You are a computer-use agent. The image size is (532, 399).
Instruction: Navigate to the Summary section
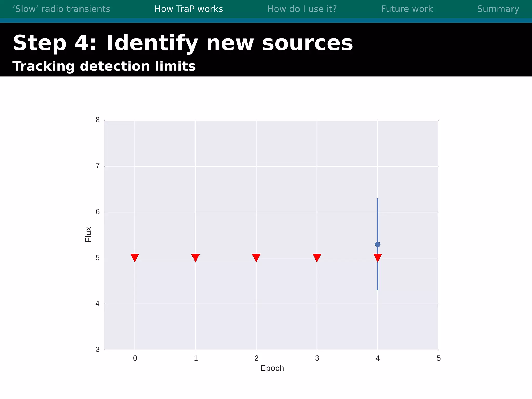tap(498, 9)
